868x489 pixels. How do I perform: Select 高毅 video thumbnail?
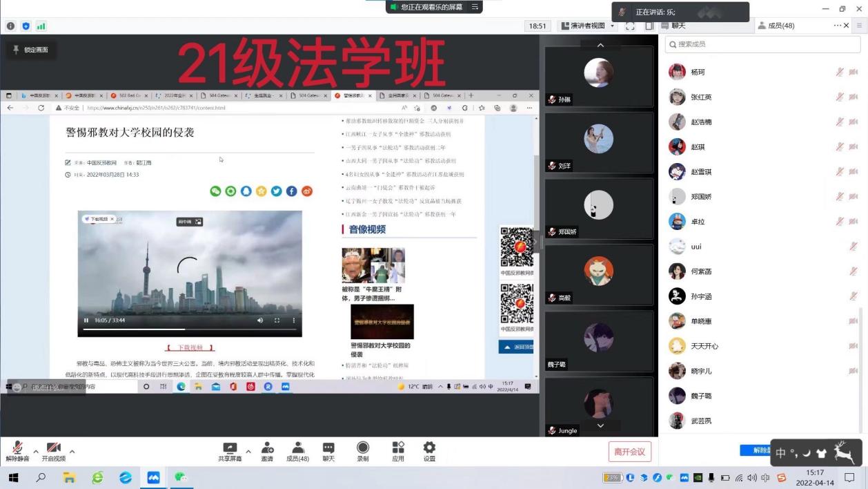click(x=599, y=274)
